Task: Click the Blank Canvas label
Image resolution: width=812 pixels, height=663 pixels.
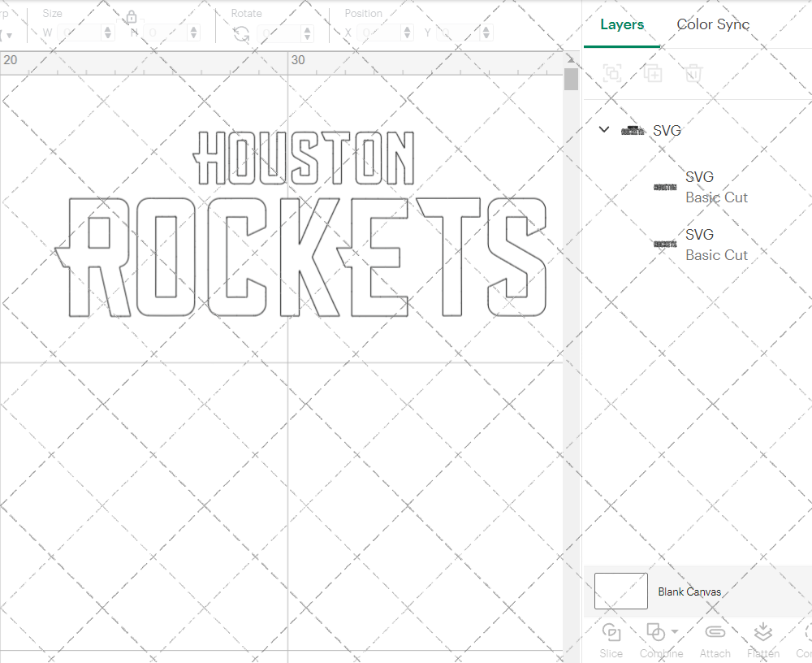Action: click(689, 591)
